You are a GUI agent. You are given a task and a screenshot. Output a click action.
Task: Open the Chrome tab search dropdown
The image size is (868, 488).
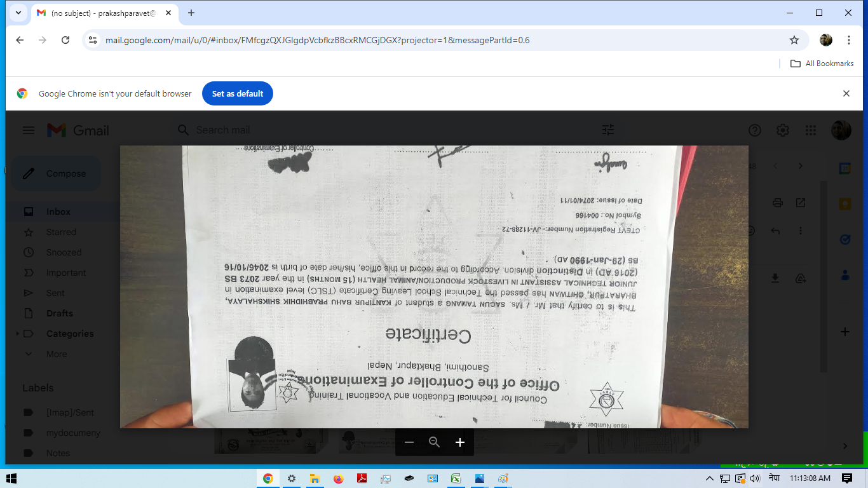click(18, 13)
